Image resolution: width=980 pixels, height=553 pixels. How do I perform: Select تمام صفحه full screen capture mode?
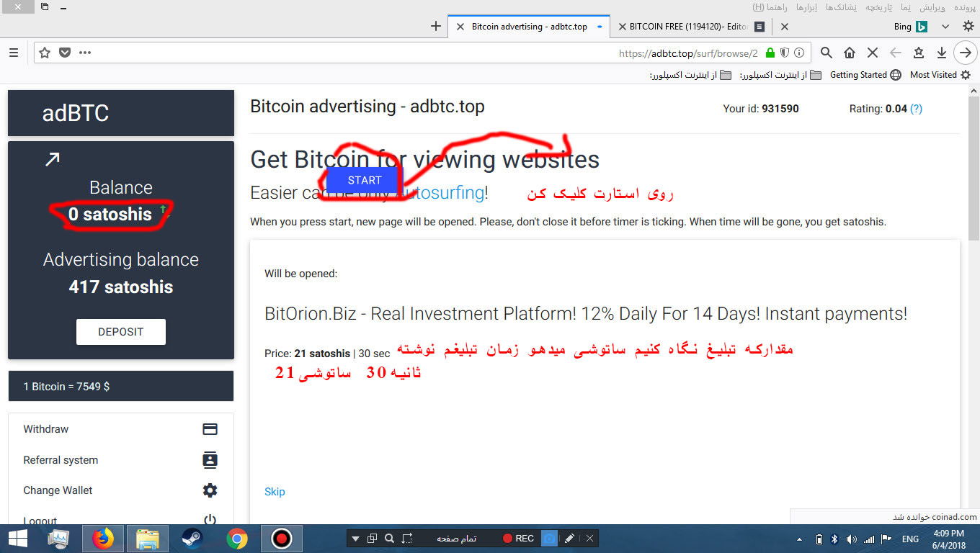point(456,539)
